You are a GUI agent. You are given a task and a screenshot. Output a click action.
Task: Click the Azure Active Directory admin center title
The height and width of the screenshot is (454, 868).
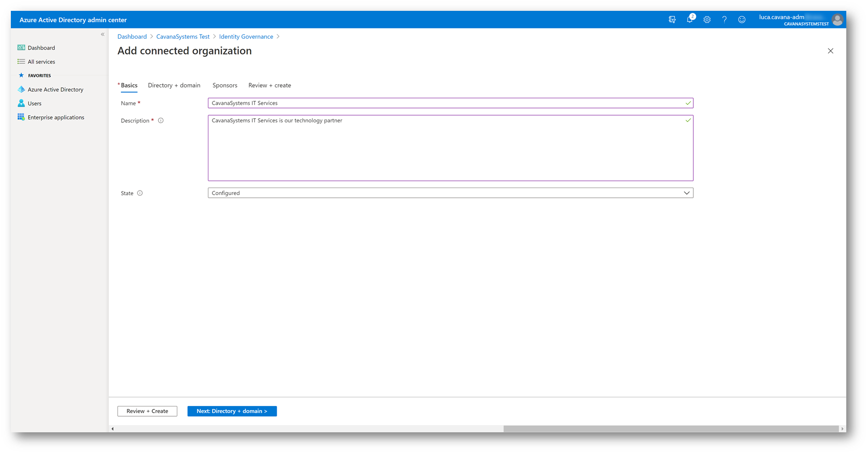tap(73, 20)
